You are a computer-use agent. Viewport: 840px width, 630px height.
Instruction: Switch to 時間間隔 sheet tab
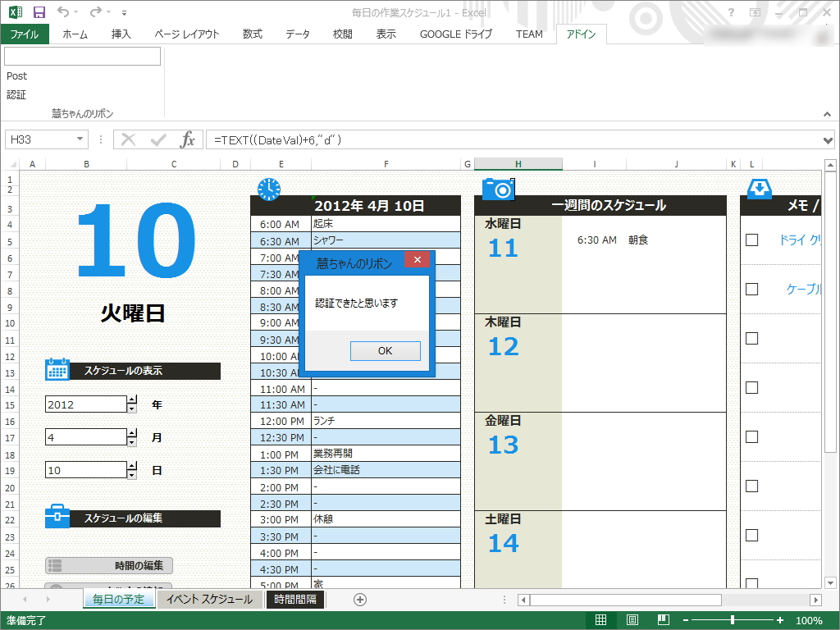(295, 600)
